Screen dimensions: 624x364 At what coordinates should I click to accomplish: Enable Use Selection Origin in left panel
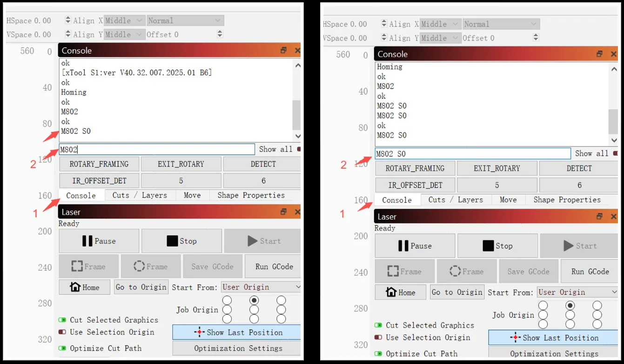click(62, 332)
